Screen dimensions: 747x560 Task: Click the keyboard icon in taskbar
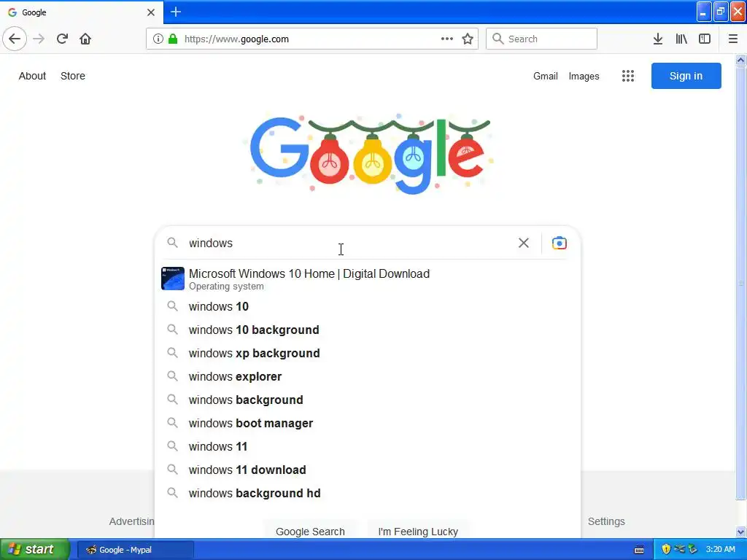click(639, 550)
